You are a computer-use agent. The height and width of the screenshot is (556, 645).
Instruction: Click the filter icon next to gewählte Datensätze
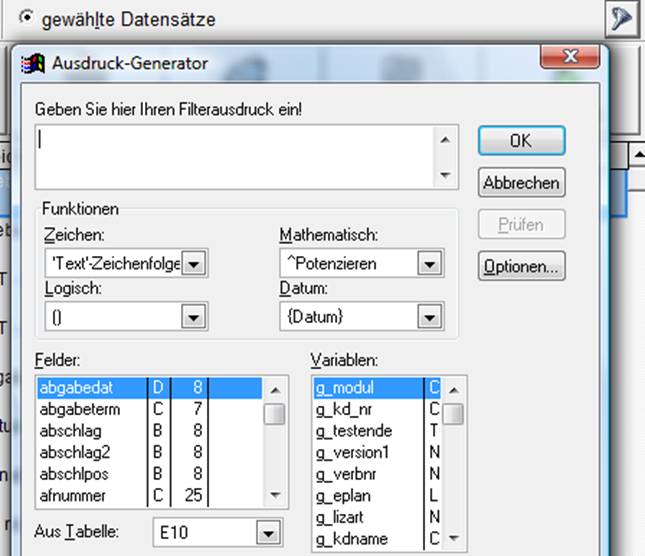click(623, 20)
